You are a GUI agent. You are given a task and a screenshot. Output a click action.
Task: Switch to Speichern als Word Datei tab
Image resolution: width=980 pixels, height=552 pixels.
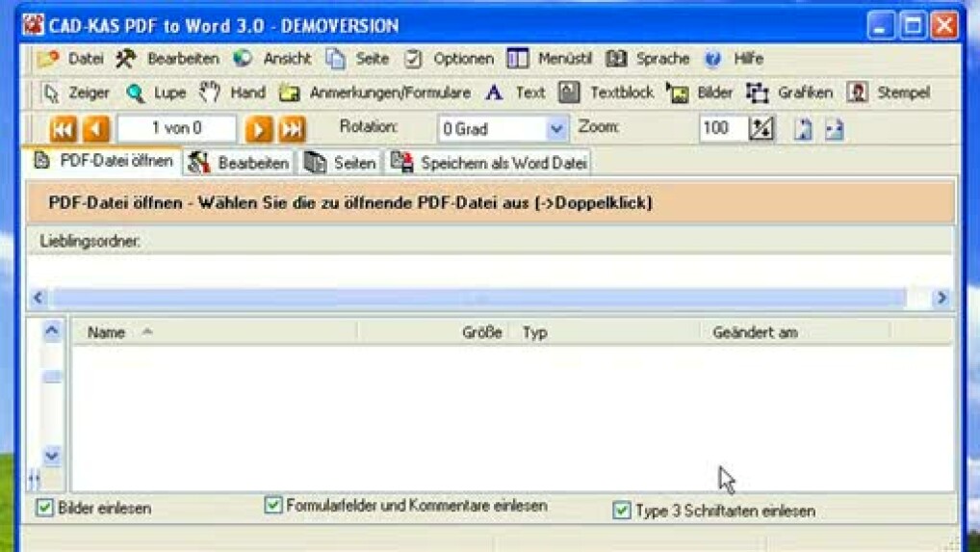(x=489, y=163)
